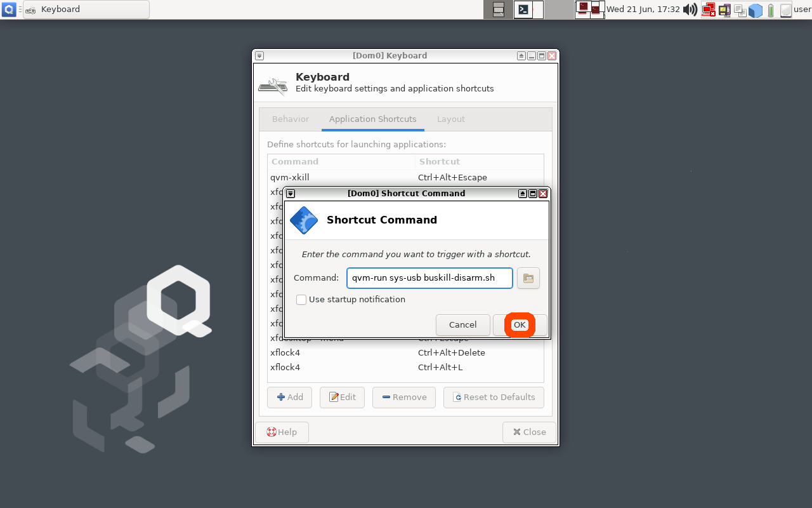Confirm the command with OK

point(520,325)
